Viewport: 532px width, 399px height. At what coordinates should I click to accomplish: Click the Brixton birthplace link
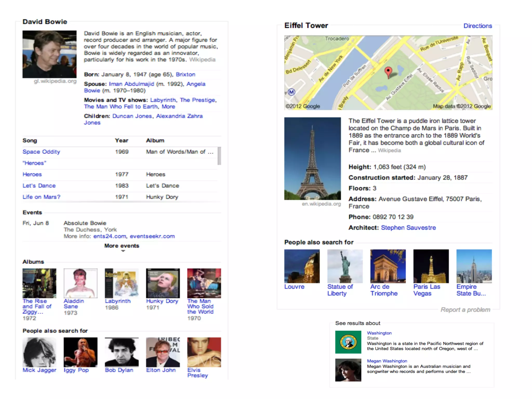pyautogui.click(x=185, y=74)
